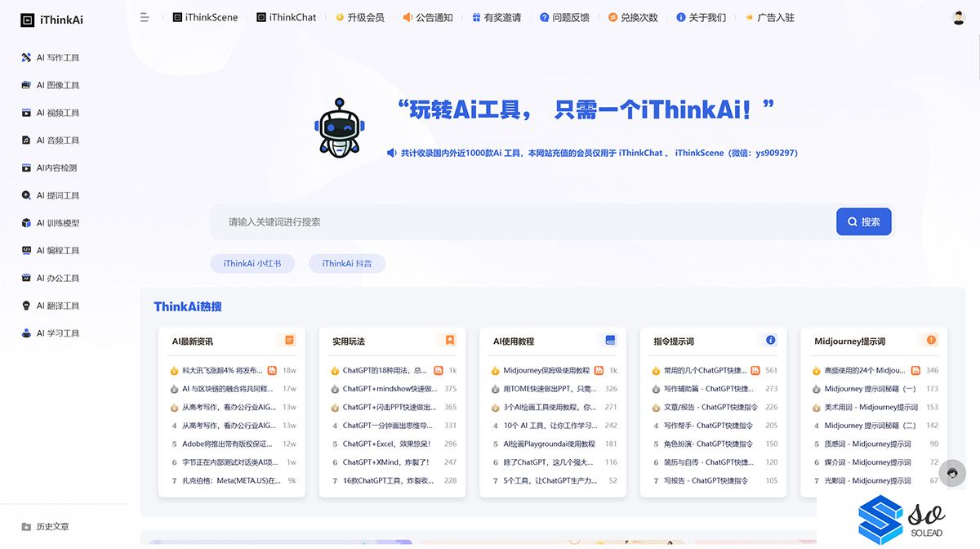The height and width of the screenshot is (549, 980).
Task: Click the AI最新资讯 card orange icon
Action: coord(289,341)
